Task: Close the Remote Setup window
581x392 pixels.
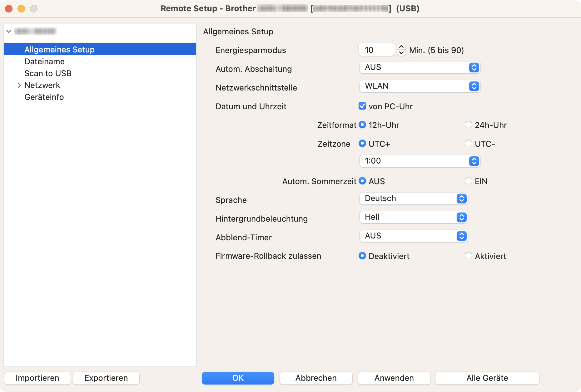Action: [x=9, y=9]
